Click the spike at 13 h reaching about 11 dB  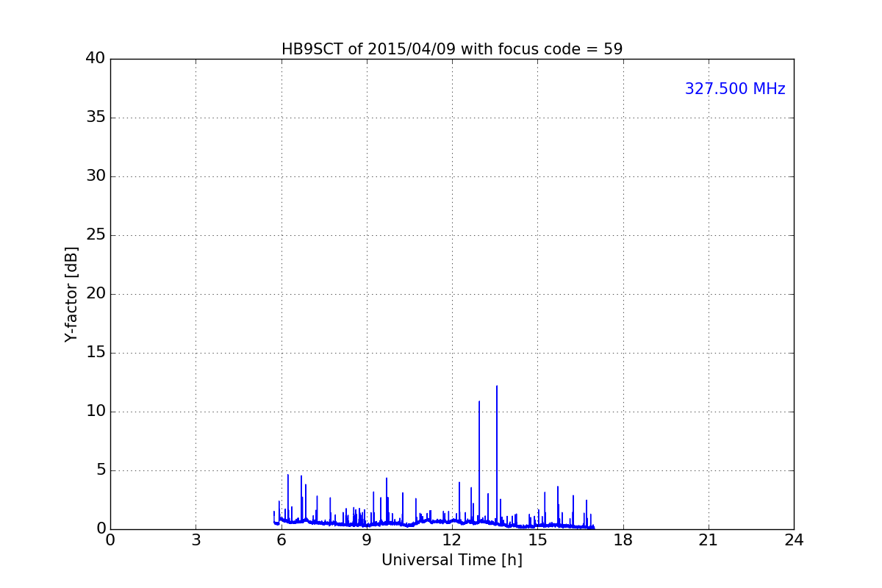tap(479, 463)
